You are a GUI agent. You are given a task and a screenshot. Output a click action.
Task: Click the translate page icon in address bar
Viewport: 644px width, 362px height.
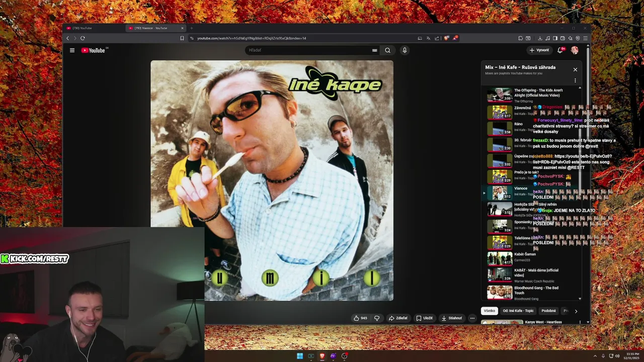428,38
